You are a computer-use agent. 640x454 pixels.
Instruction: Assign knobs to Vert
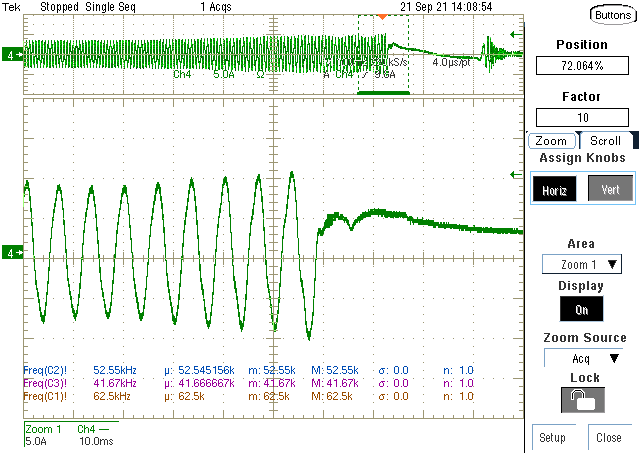(x=610, y=188)
